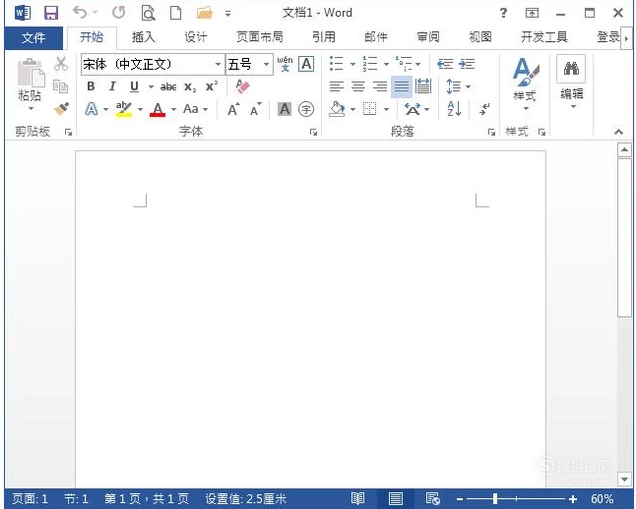Open the font size dropdown

(x=266, y=64)
